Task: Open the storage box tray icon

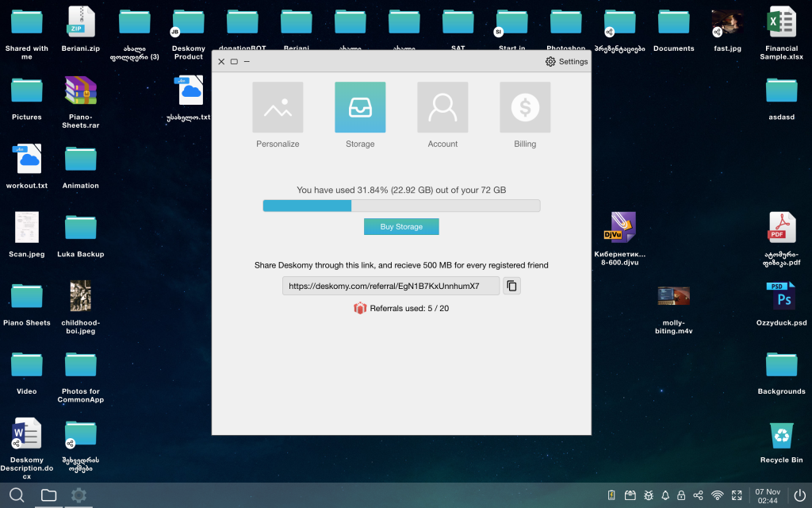Action: pos(630,495)
